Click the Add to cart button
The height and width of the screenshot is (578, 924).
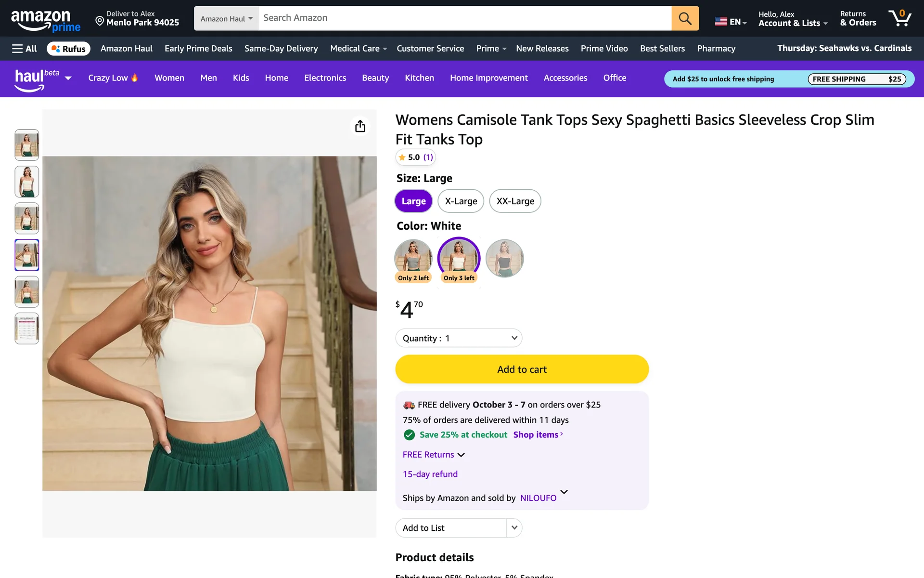tap(522, 369)
